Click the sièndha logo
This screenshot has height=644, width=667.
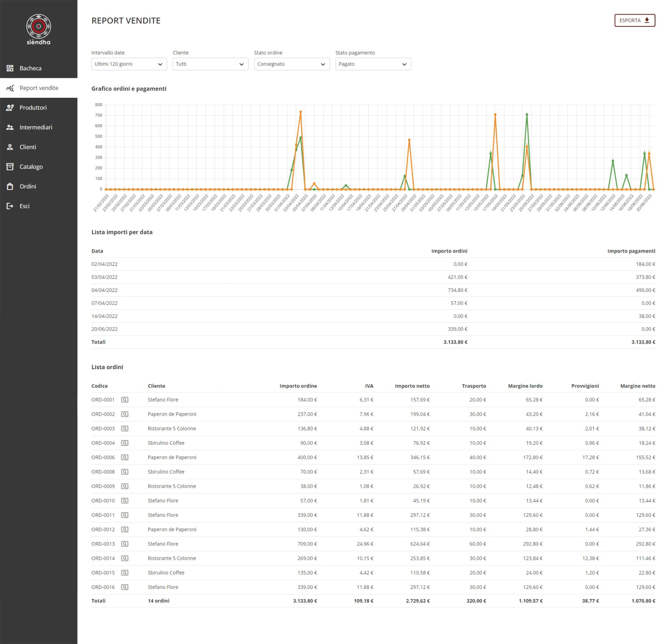click(x=38, y=30)
